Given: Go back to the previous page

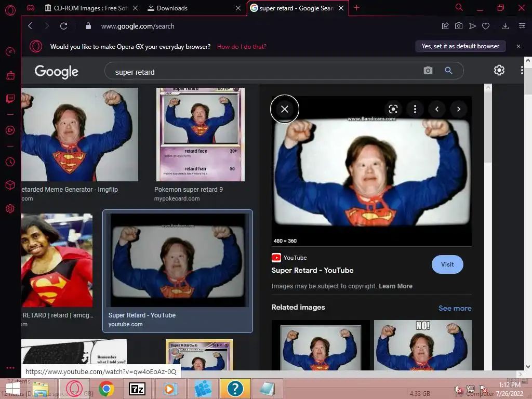Looking at the screenshot, I should (30, 26).
